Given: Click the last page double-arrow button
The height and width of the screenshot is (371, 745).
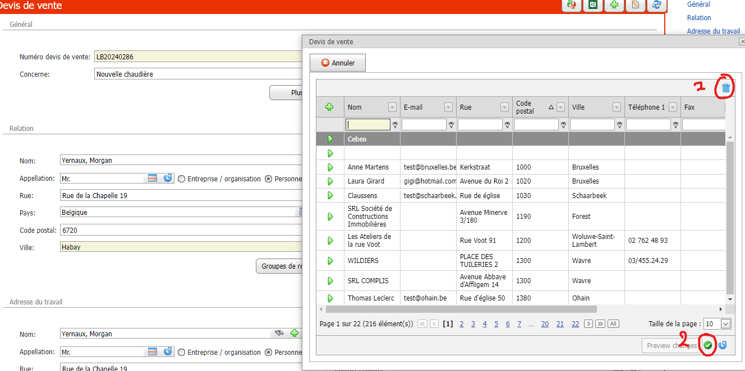Looking at the screenshot, I should [600, 324].
